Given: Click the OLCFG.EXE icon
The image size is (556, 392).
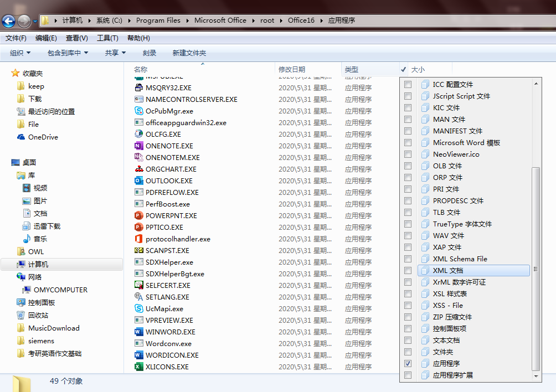Looking at the screenshot, I should 138,135.
